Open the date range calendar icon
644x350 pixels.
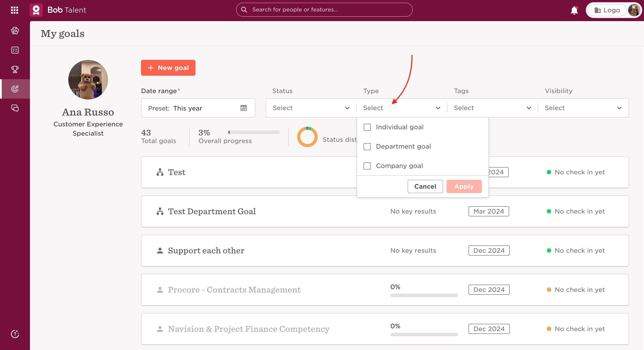244,108
